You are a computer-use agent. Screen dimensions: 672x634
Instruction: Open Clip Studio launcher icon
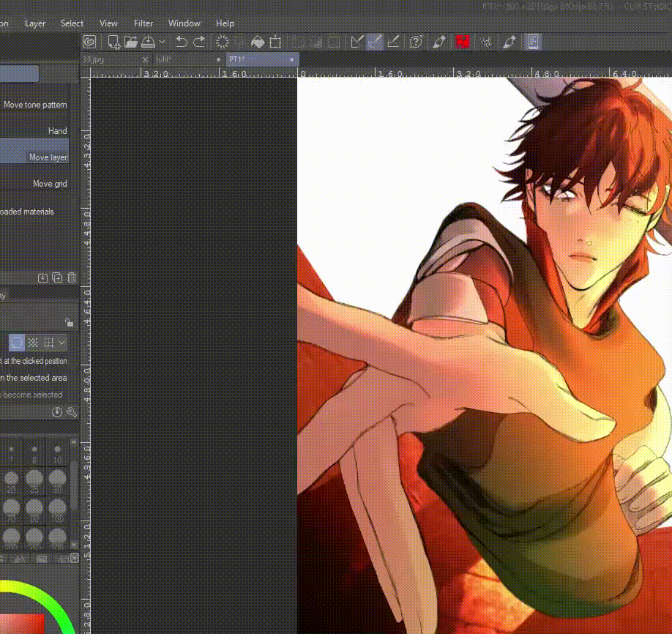[x=89, y=42]
